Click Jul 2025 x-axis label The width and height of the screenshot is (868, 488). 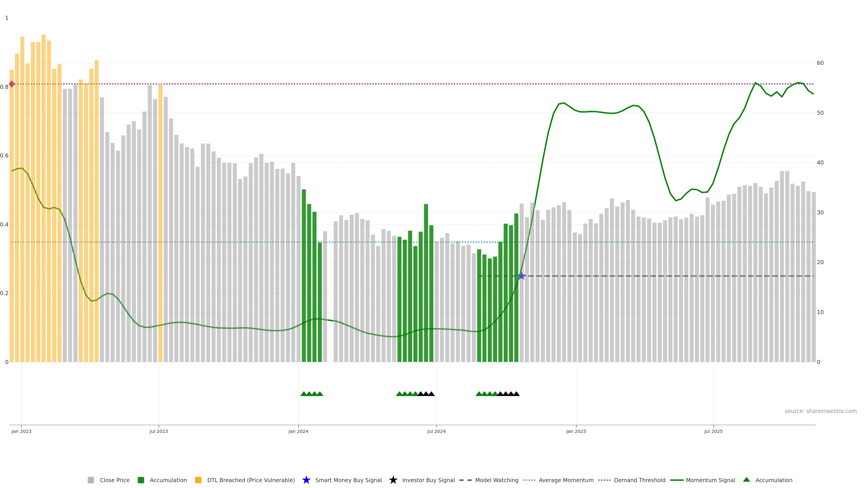713,431
